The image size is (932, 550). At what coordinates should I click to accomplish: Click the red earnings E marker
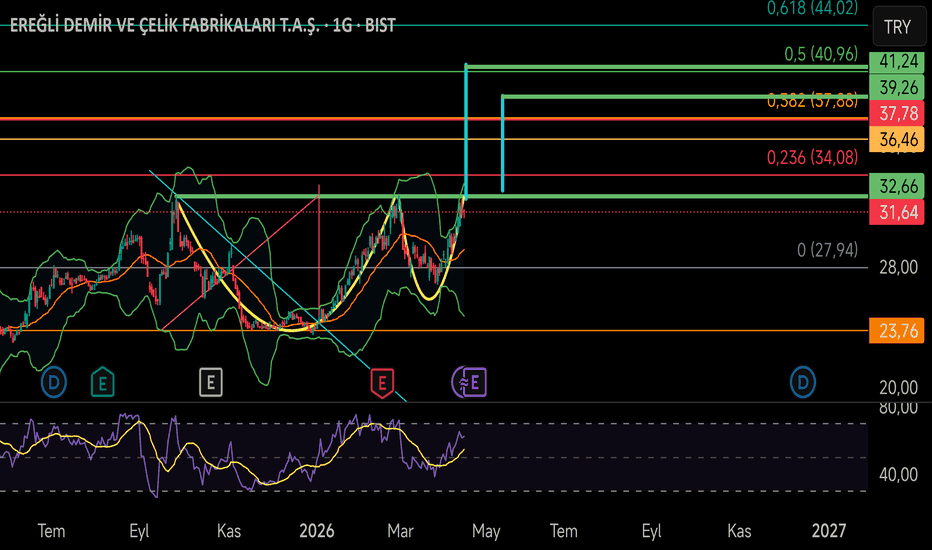point(381,381)
